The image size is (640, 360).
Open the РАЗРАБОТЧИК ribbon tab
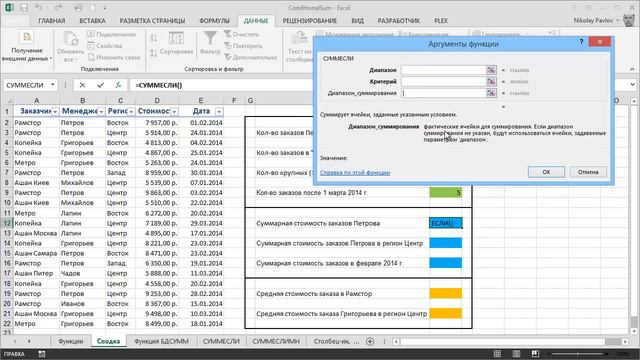tap(399, 20)
